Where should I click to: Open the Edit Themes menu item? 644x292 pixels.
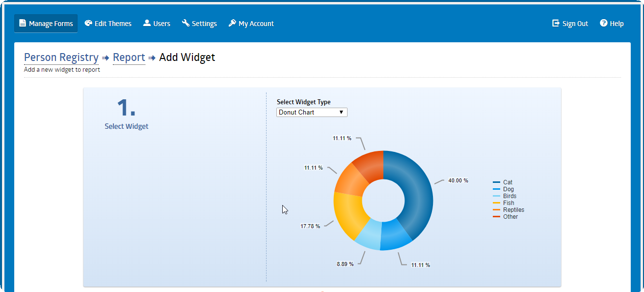coord(113,24)
